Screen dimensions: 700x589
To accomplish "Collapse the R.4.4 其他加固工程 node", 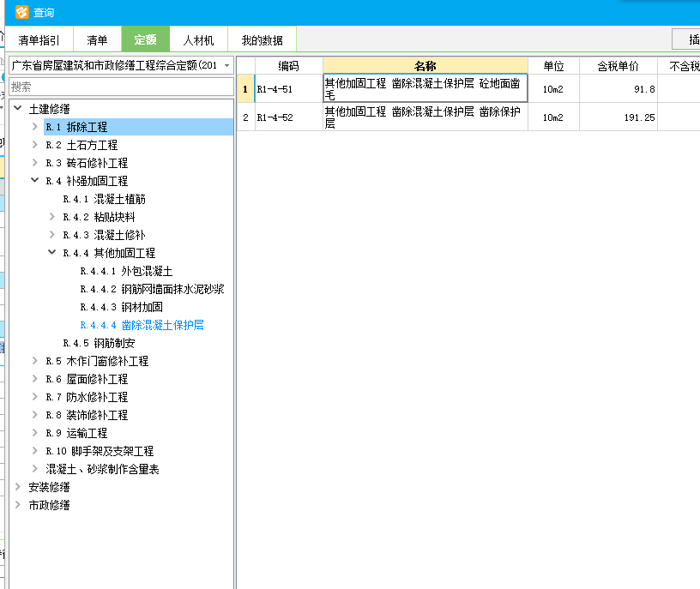I will pyautogui.click(x=51, y=252).
